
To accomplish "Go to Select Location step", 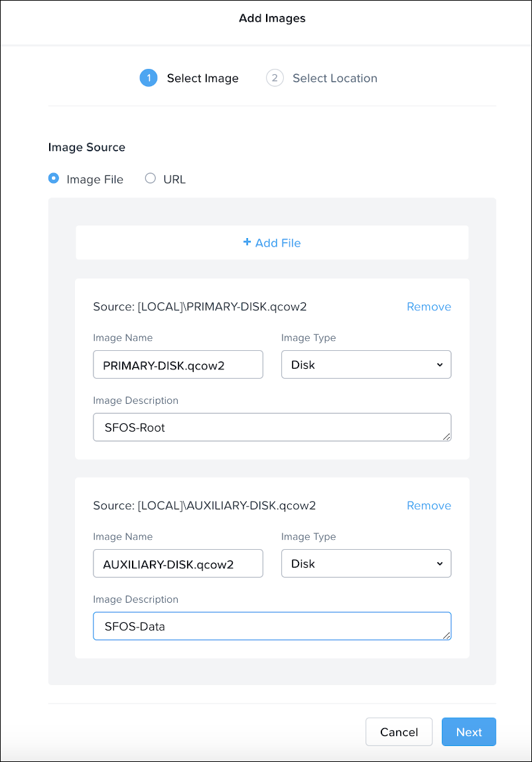I will tap(334, 78).
